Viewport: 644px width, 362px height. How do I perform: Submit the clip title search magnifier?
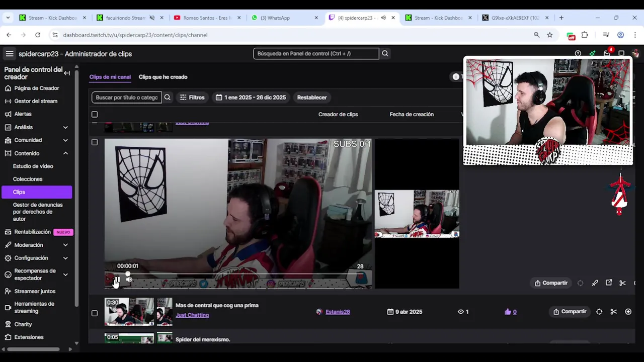[168, 98]
